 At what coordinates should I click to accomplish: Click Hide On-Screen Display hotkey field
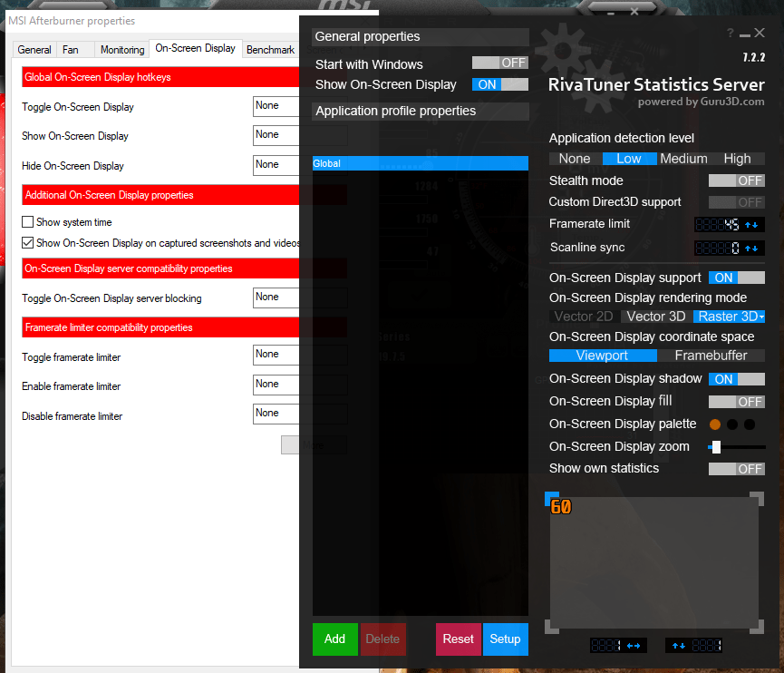[300, 165]
